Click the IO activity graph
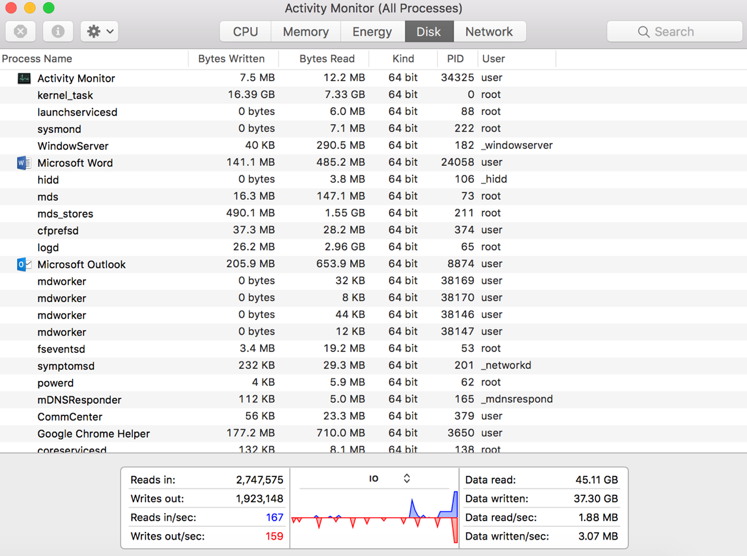The width and height of the screenshot is (747, 556). pos(373,517)
